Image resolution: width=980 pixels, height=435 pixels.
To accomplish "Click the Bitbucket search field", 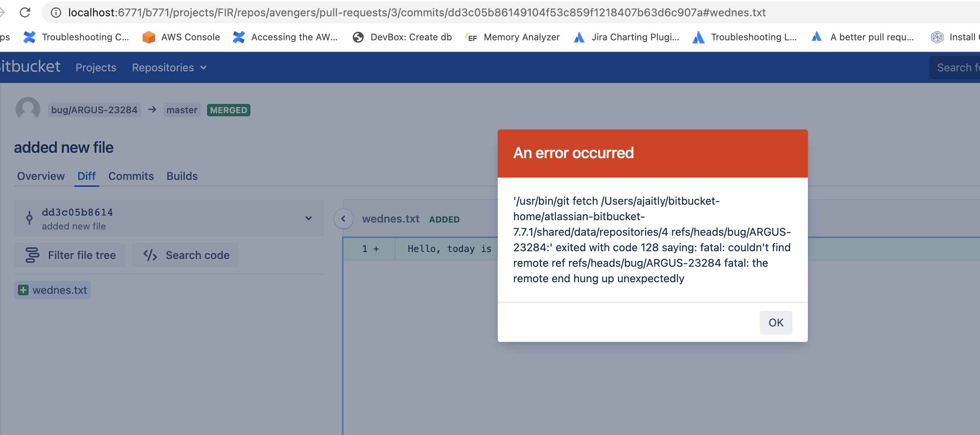I will 956,67.
